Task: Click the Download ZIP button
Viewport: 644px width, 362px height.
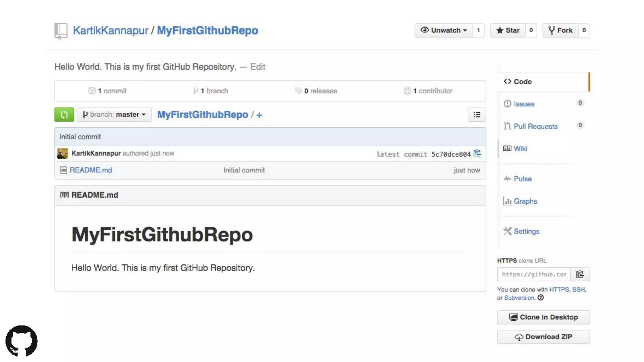Action: pyautogui.click(x=543, y=337)
